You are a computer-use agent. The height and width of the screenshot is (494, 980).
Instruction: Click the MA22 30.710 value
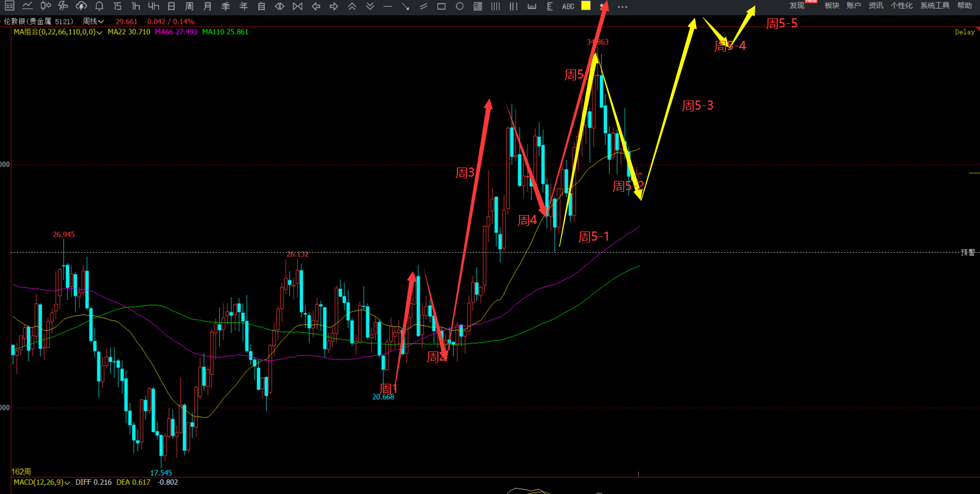129,32
